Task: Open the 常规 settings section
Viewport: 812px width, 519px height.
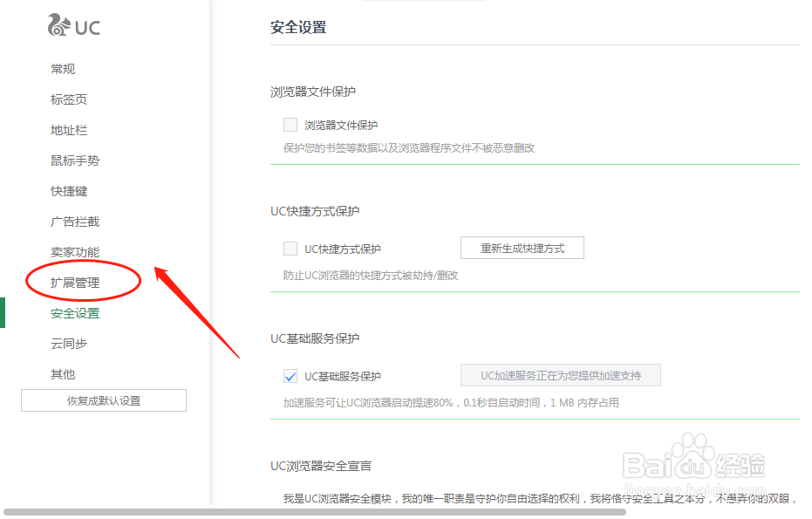Action: click(x=63, y=69)
